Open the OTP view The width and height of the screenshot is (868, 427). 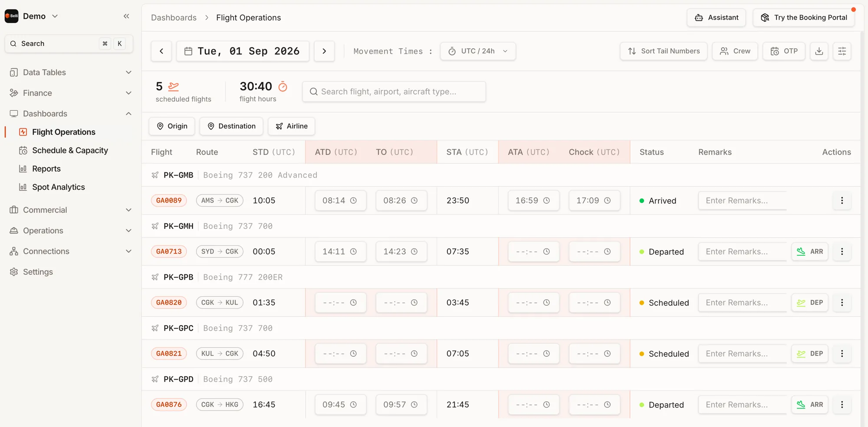coord(784,51)
